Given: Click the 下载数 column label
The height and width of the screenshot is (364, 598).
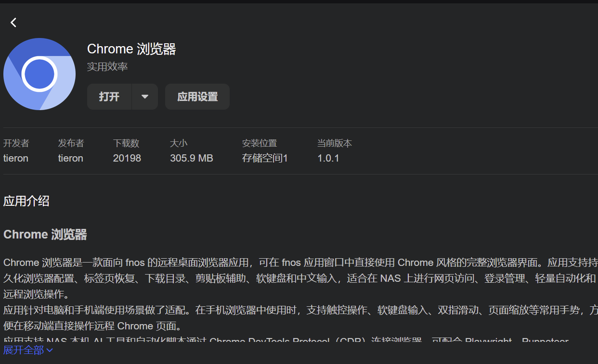Looking at the screenshot, I should [126, 143].
